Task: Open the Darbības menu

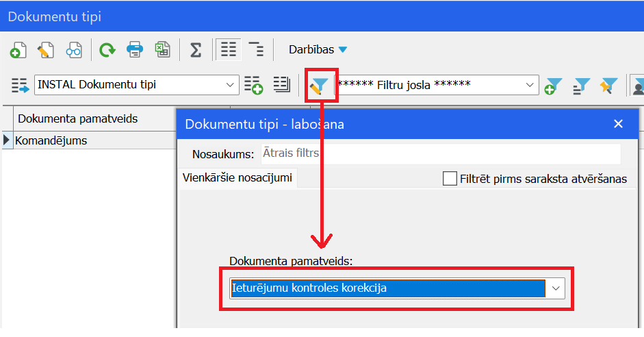Action: (x=318, y=50)
